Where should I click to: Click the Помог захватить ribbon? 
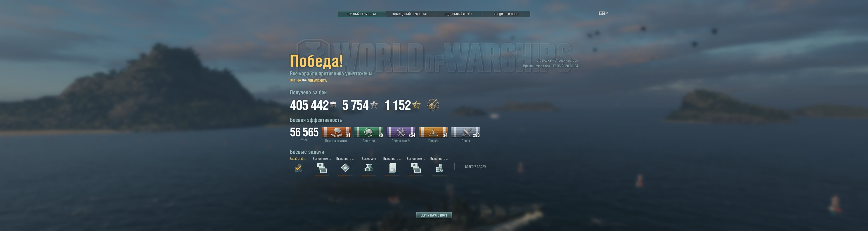point(336,132)
